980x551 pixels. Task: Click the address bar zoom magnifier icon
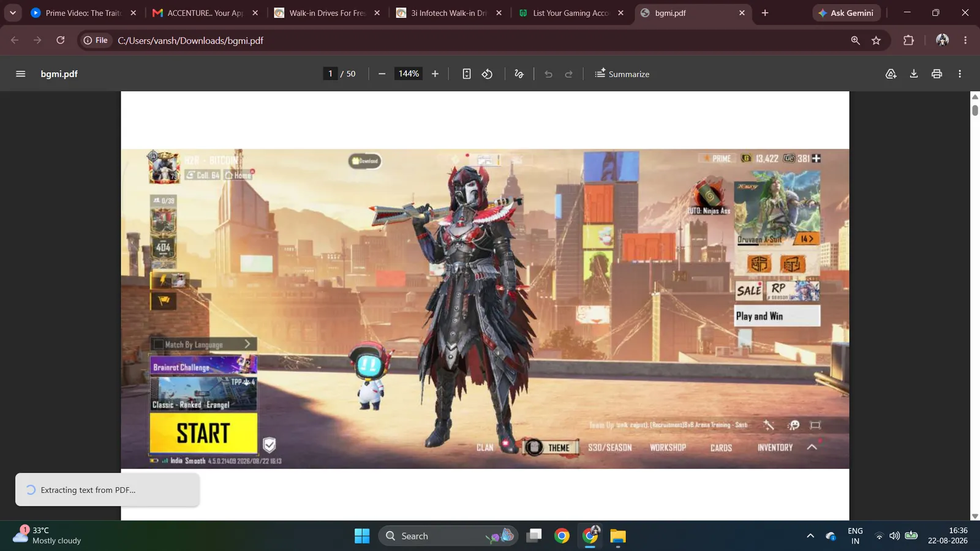click(x=855, y=40)
